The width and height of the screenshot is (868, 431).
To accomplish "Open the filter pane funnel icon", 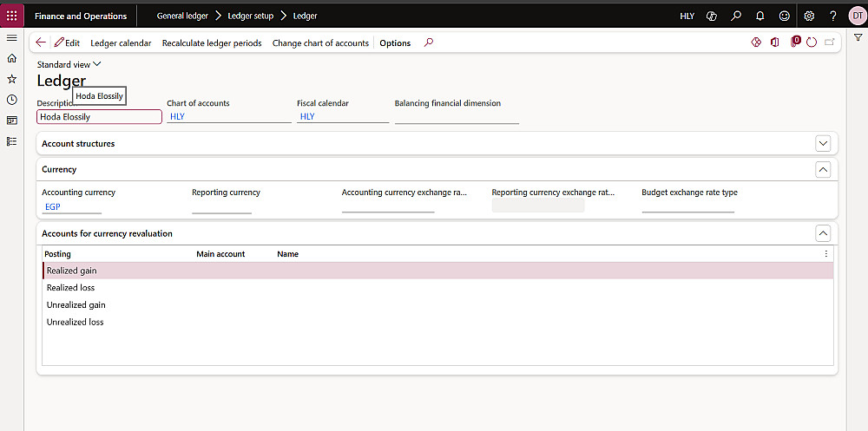I will 858,37.
